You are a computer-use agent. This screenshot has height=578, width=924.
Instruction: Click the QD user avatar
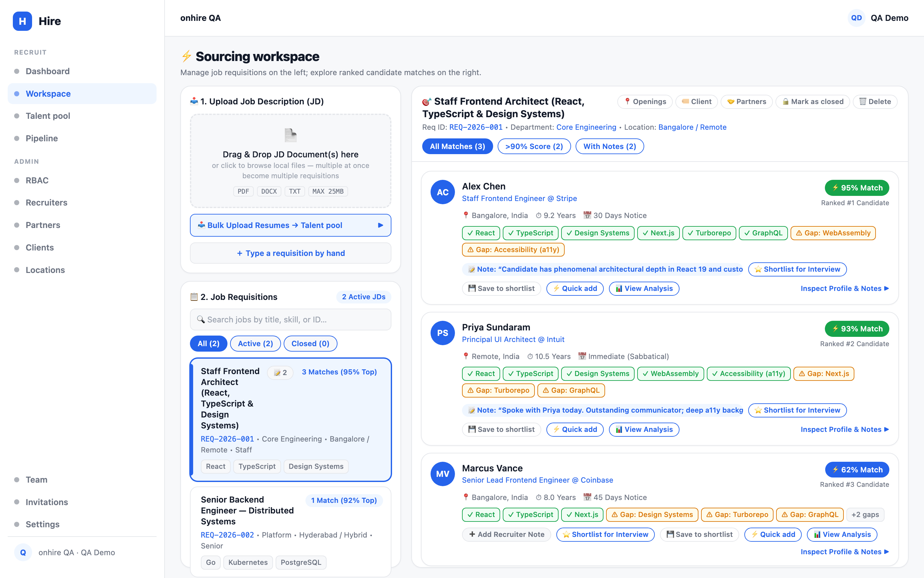pyautogui.click(x=856, y=18)
